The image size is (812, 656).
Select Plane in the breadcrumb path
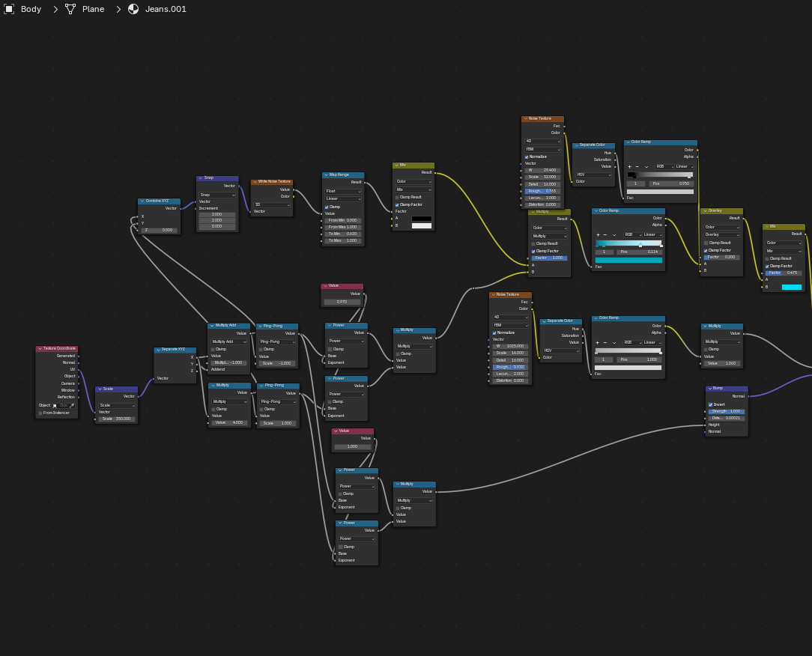click(x=93, y=9)
